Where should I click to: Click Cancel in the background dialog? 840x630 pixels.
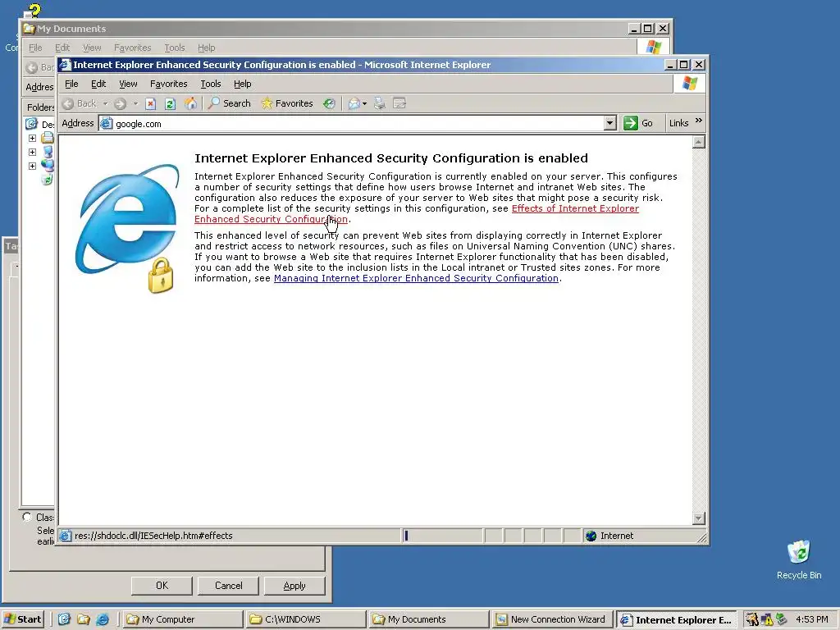click(x=228, y=586)
